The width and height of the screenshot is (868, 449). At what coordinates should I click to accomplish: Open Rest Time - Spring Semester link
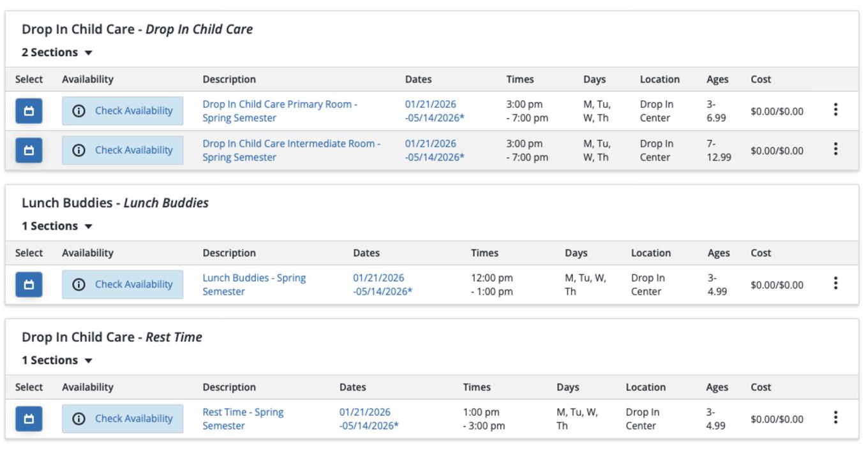click(243, 419)
